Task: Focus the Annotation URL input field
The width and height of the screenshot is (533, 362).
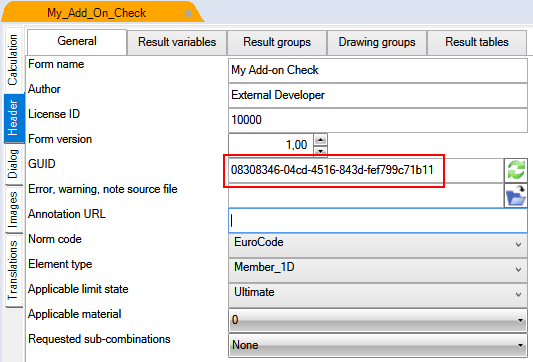Action: pyautogui.click(x=378, y=220)
